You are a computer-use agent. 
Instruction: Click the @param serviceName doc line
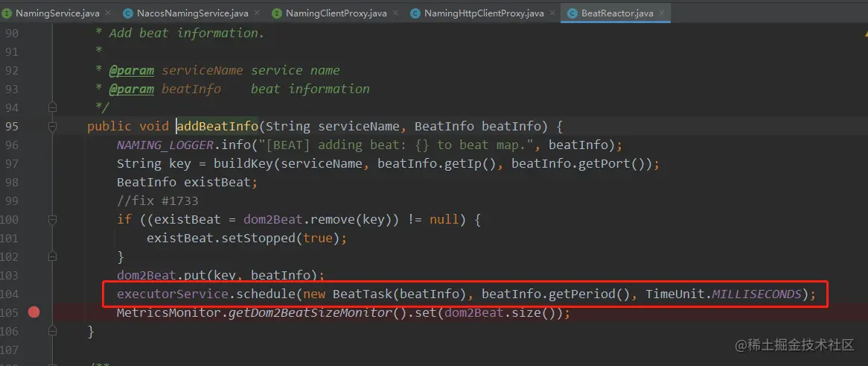(224, 70)
